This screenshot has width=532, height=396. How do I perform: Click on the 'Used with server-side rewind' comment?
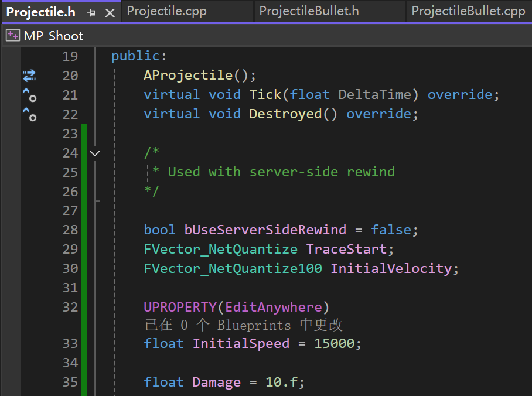point(281,172)
